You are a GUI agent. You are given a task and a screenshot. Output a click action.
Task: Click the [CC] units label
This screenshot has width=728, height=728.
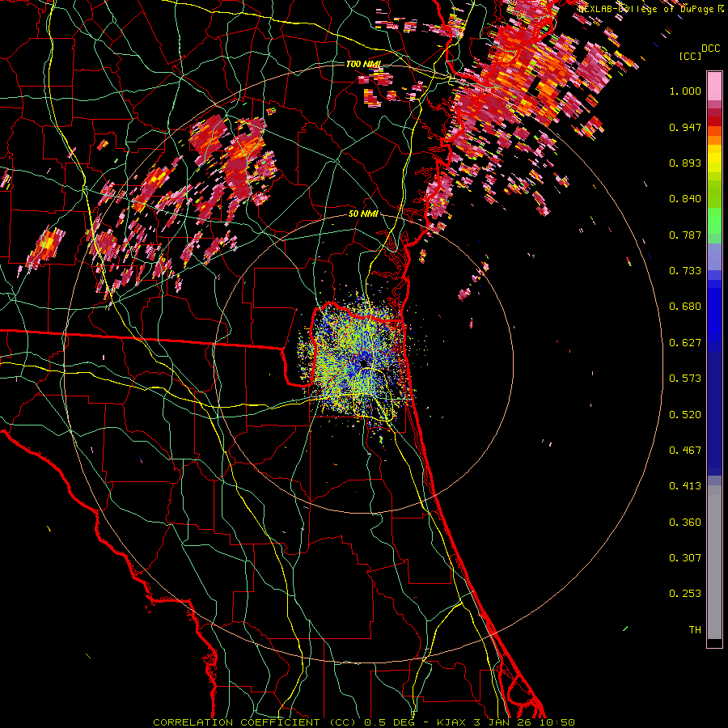tap(691, 56)
